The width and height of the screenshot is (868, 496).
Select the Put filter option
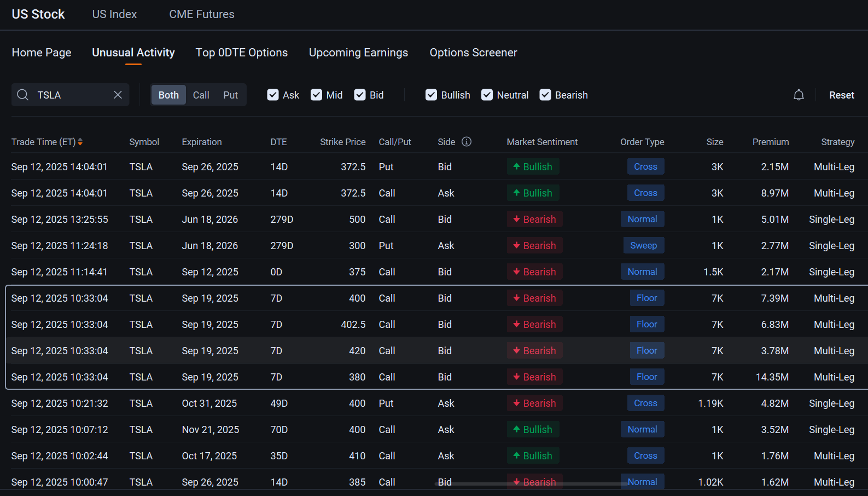pos(230,95)
